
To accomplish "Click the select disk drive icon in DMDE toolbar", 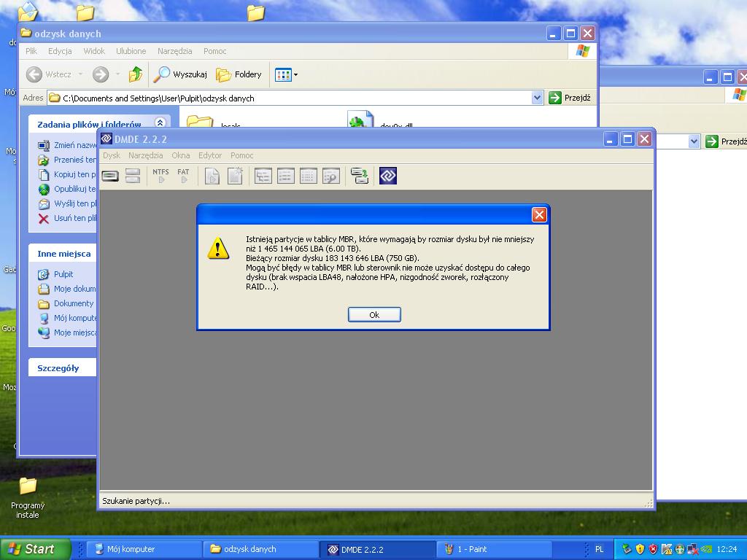I will (x=110, y=176).
